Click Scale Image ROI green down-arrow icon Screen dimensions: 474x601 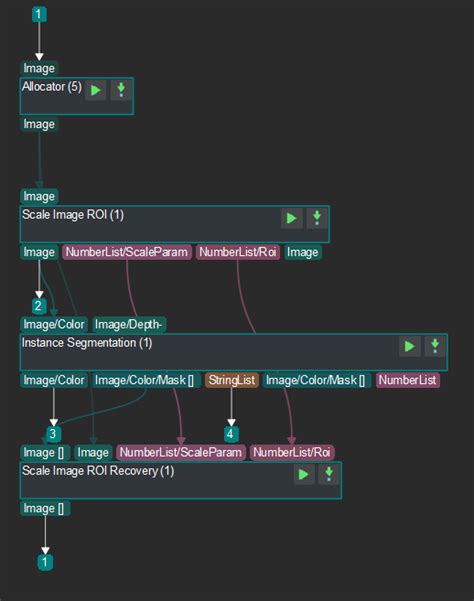point(317,218)
